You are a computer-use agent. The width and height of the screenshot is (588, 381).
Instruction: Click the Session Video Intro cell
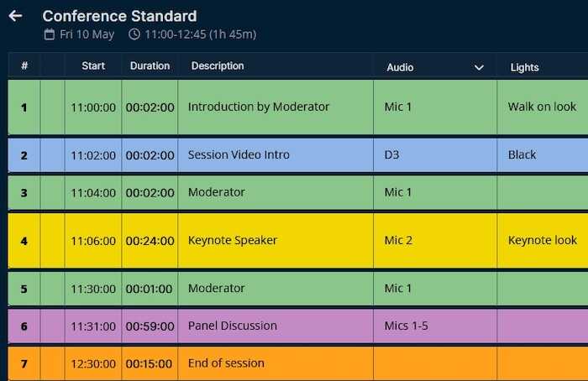point(239,155)
